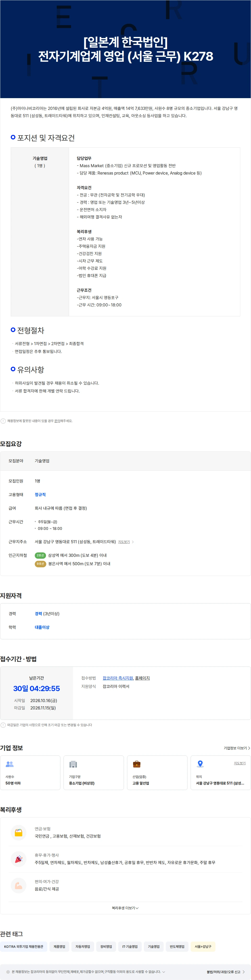The height and width of the screenshot is (980, 251).
Task: Click the company type building icon
Action: pyautogui.click(x=73, y=764)
